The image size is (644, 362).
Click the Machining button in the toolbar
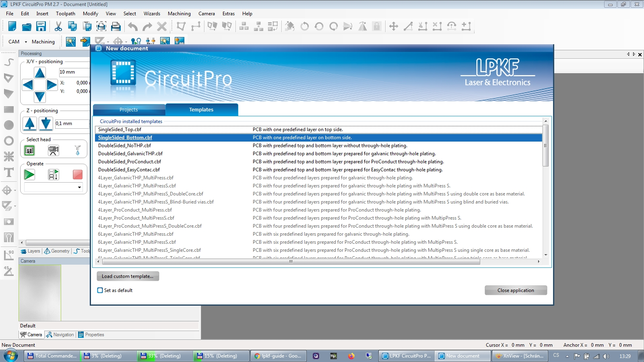pyautogui.click(x=43, y=42)
